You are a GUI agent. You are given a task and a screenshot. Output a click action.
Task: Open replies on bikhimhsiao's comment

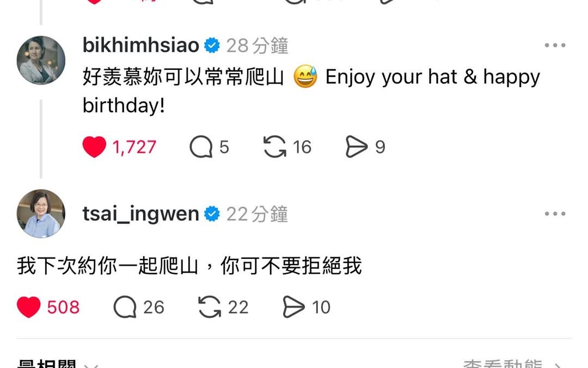(201, 147)
